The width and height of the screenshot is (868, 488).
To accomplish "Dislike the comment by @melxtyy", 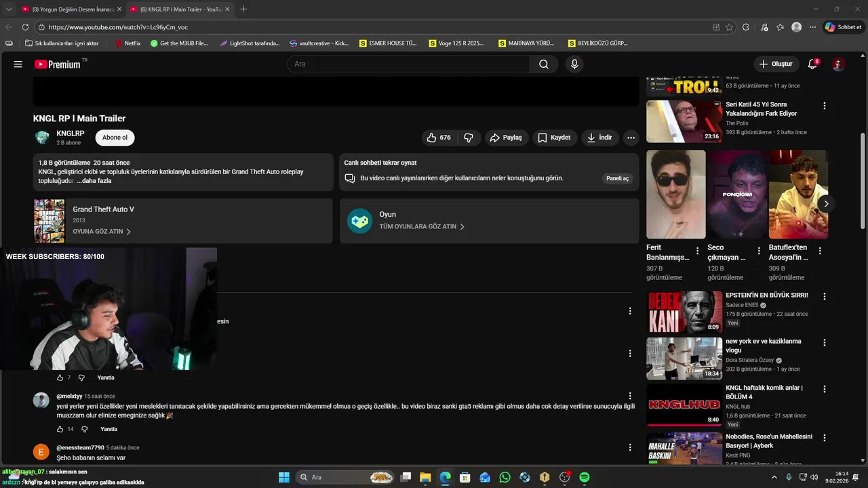I will (x=85, y=429).
